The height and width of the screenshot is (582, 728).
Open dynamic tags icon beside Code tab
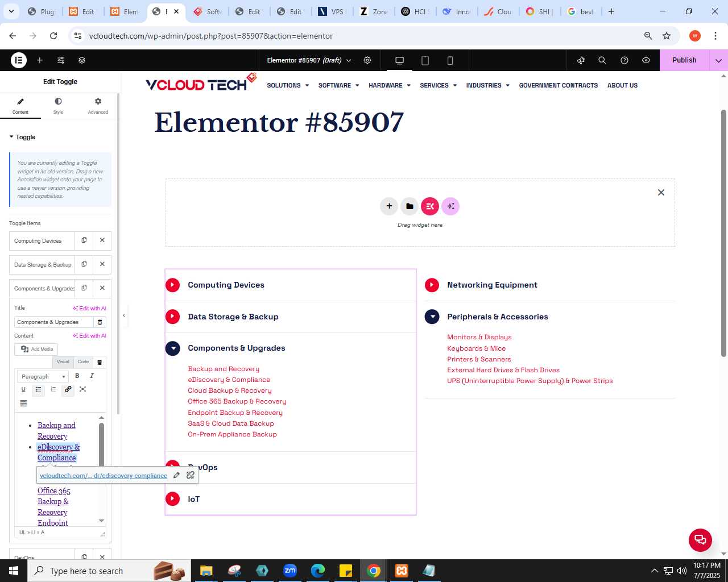coord(100,362)
